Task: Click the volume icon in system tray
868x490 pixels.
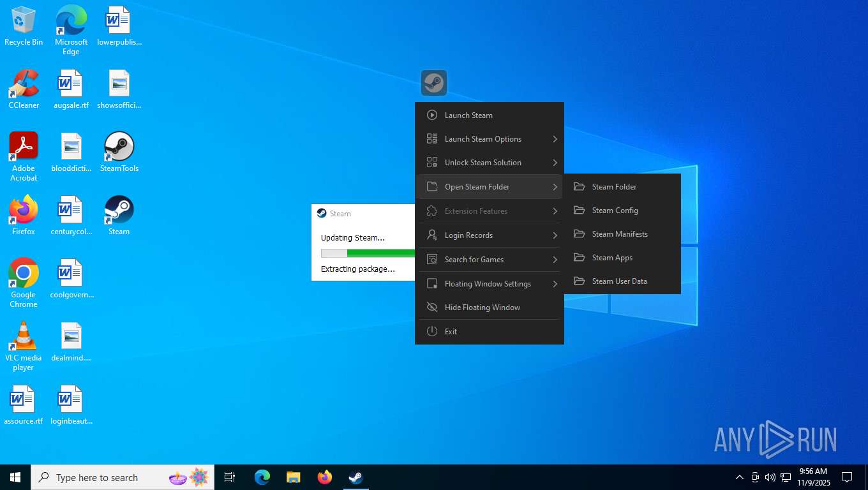Action: click(770, 477)
